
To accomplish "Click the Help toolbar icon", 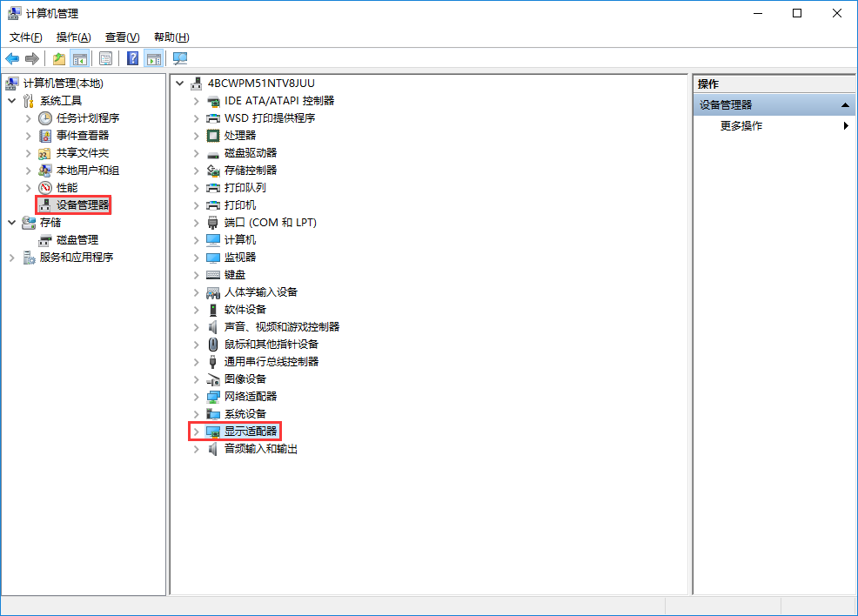I will [x=131, y=58].
